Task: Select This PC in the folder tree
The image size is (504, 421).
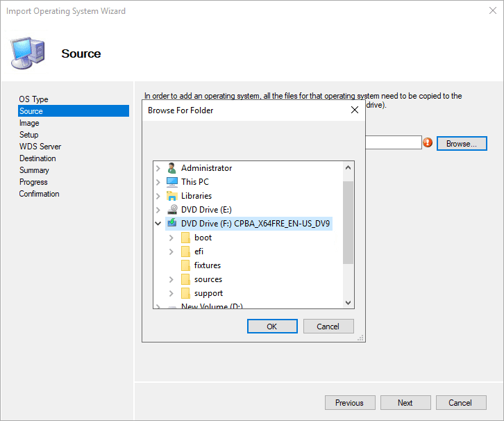Action: [x=195, y=182]
